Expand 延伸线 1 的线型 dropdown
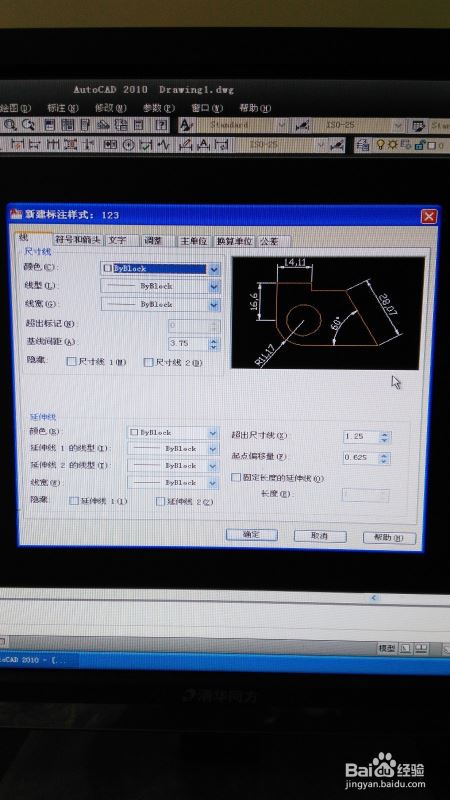 pyautogui.click(x=213, y=449)
